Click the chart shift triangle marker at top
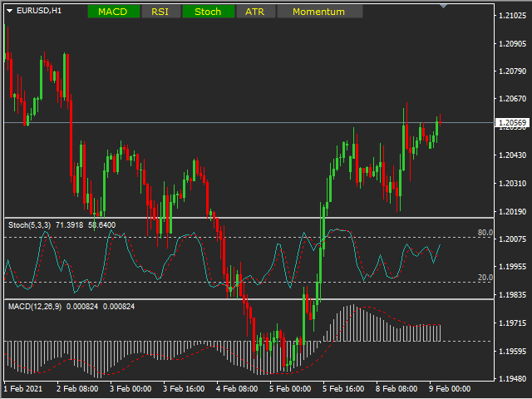This screenshot has height=399, width=532. click(x=443, y=6)
